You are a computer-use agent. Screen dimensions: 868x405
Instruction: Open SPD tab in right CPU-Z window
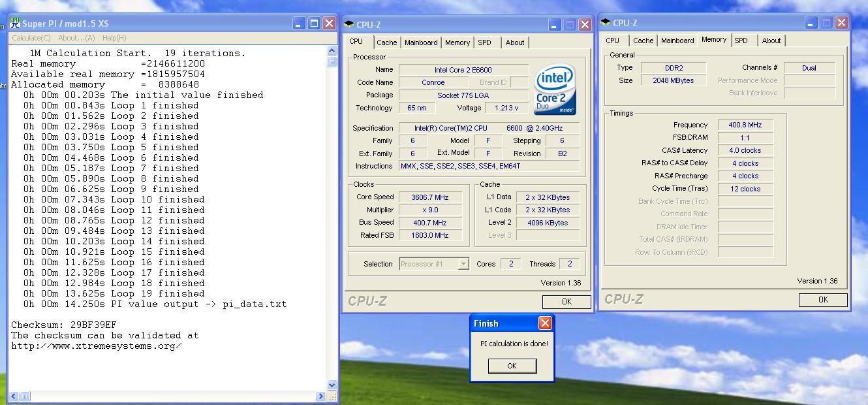741,40
